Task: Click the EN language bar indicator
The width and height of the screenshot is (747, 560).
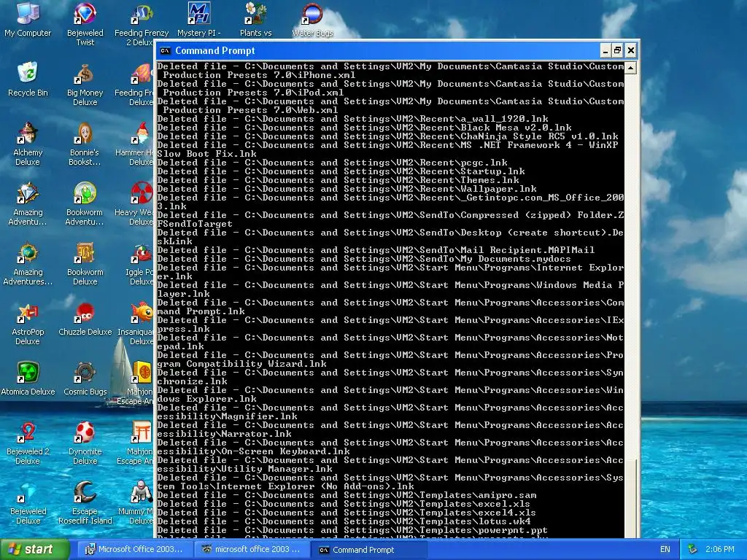Action: tap(665, 549)
